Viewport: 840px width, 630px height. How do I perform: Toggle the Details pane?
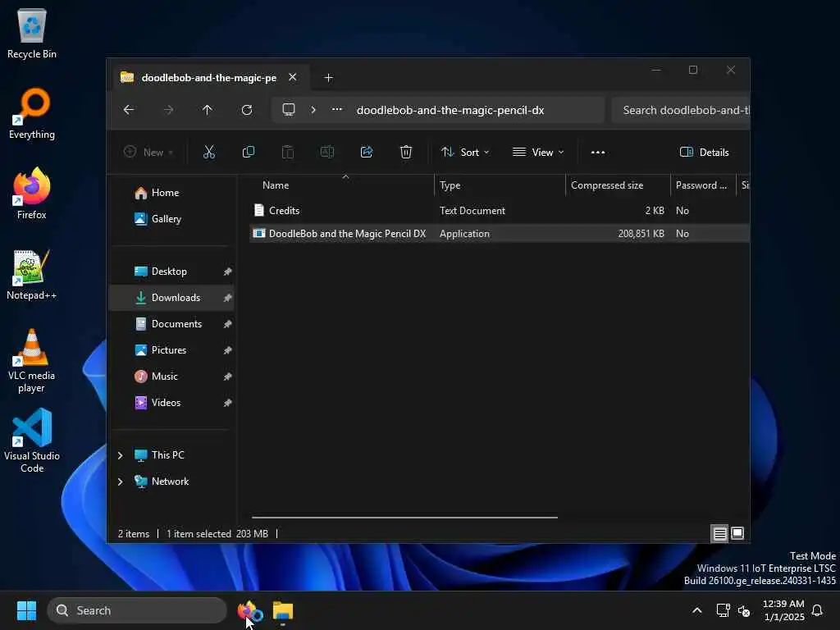pos(704,152)
